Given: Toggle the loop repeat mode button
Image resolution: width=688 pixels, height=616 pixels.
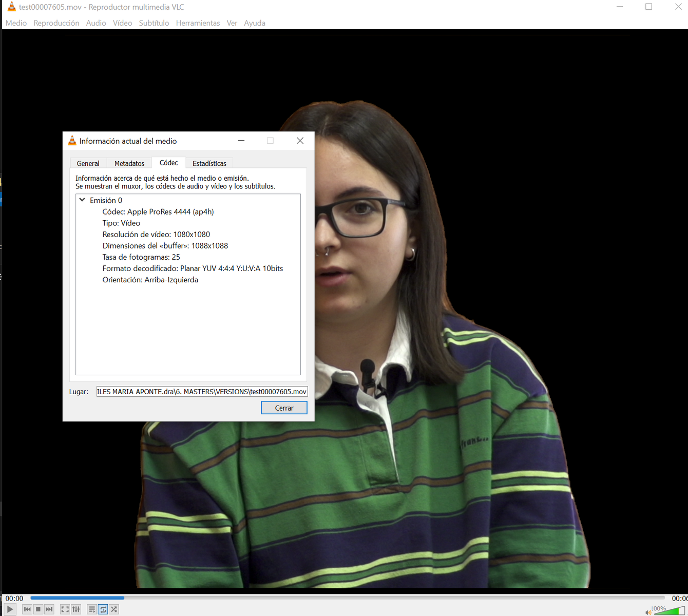Looking at the screenshot, I should (103, 609).
